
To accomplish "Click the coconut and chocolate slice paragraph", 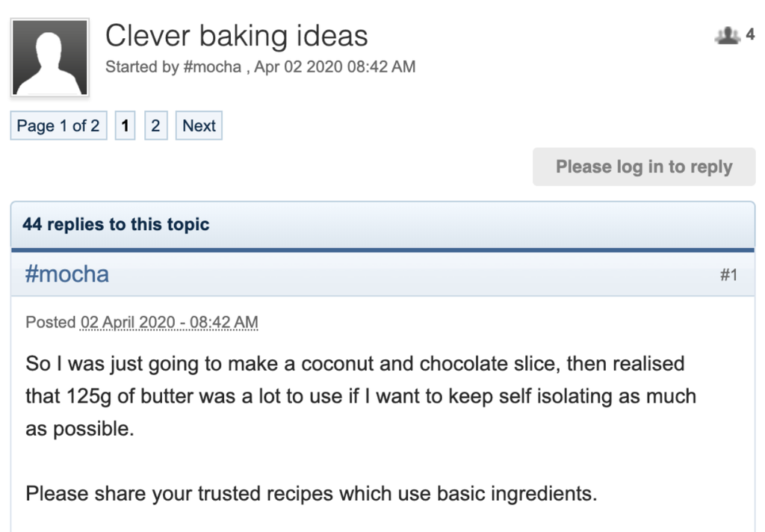I will point(355,365).
